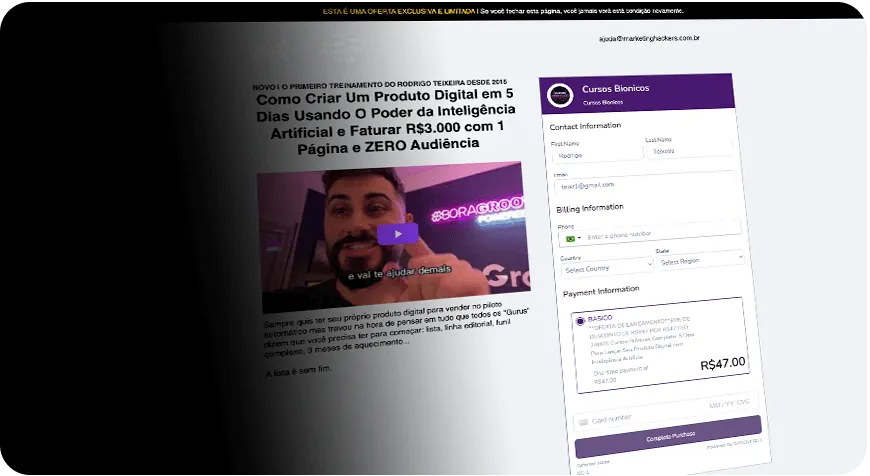Click the 'Contact Information' heading
The image size is (870, 476).
[585, 126]
